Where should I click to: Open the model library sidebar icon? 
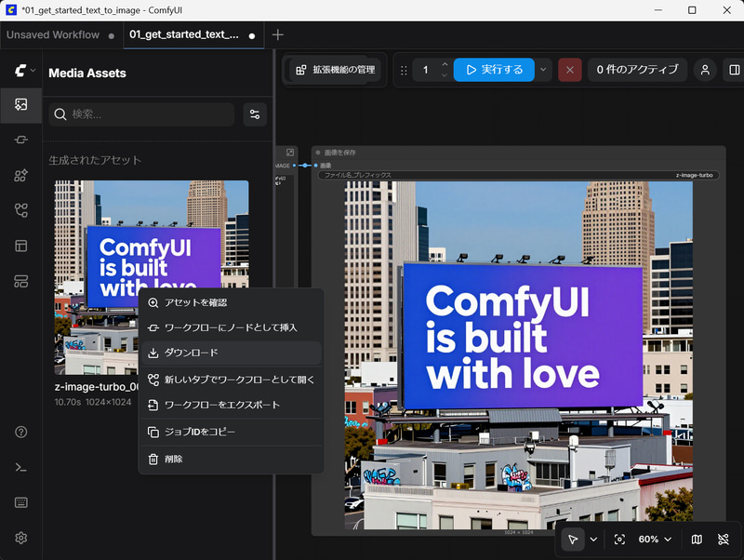[x=20, y=210]
